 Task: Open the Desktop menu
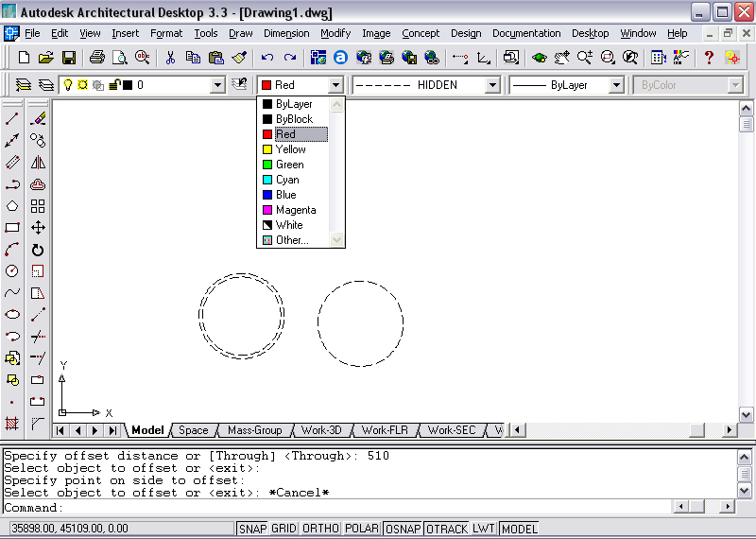click(x=590, y=33)
